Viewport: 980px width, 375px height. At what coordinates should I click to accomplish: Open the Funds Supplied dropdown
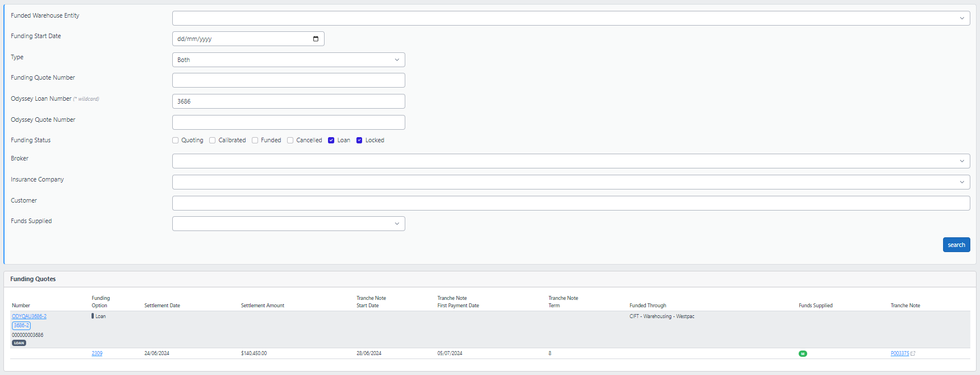pyautogui.click(x=288, y=224)
